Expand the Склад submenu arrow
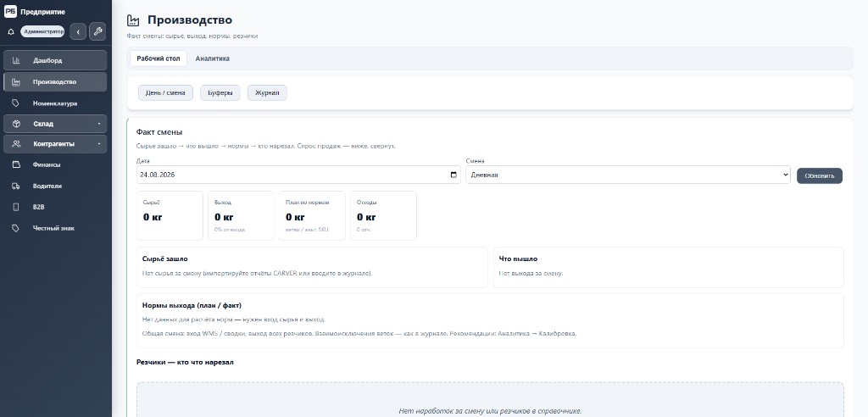 99,124
